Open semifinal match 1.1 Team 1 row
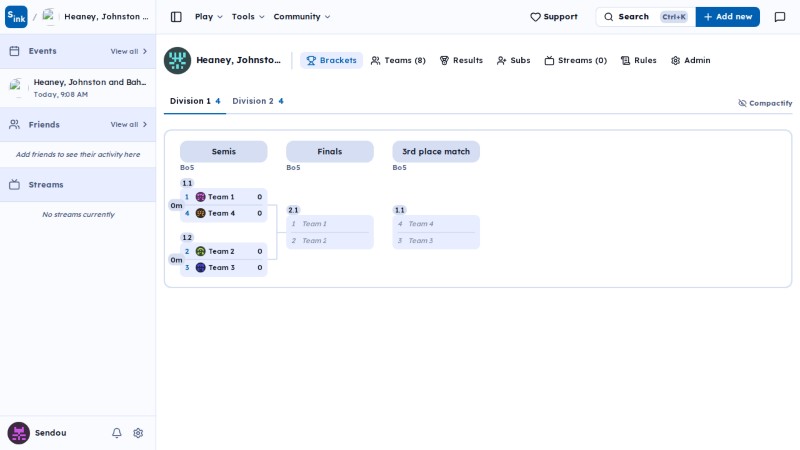The image size is (800, 450). (x=223, y=197)
